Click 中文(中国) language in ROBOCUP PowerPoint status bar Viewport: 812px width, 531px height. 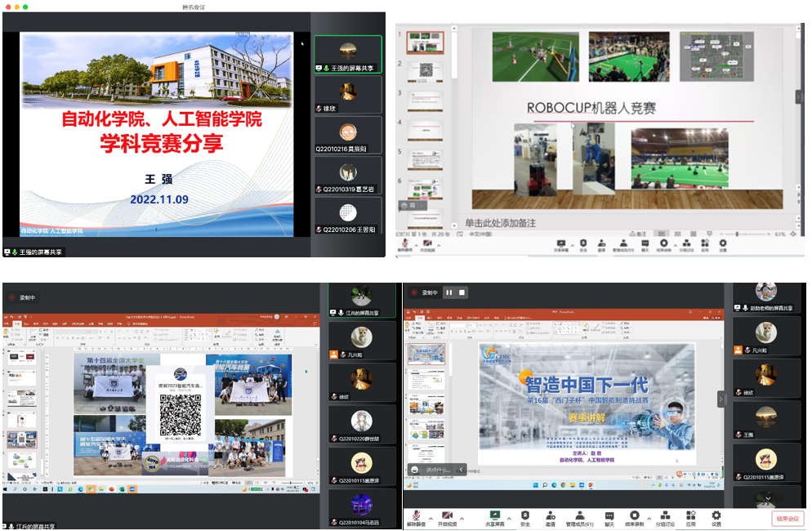(480, 234)
